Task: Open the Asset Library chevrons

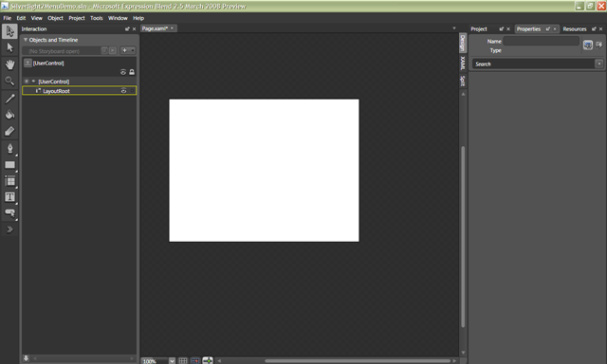Action: coord(9,229)
